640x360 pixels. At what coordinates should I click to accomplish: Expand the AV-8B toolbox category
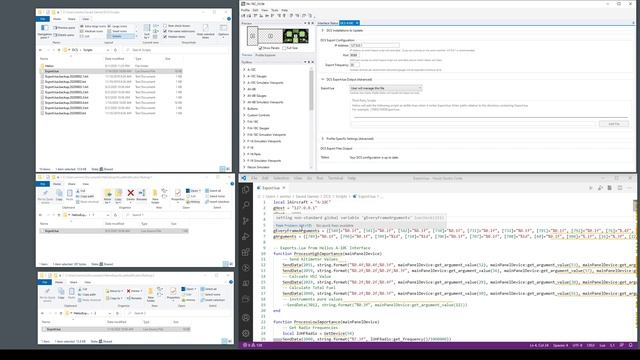(x=244, y=89)
